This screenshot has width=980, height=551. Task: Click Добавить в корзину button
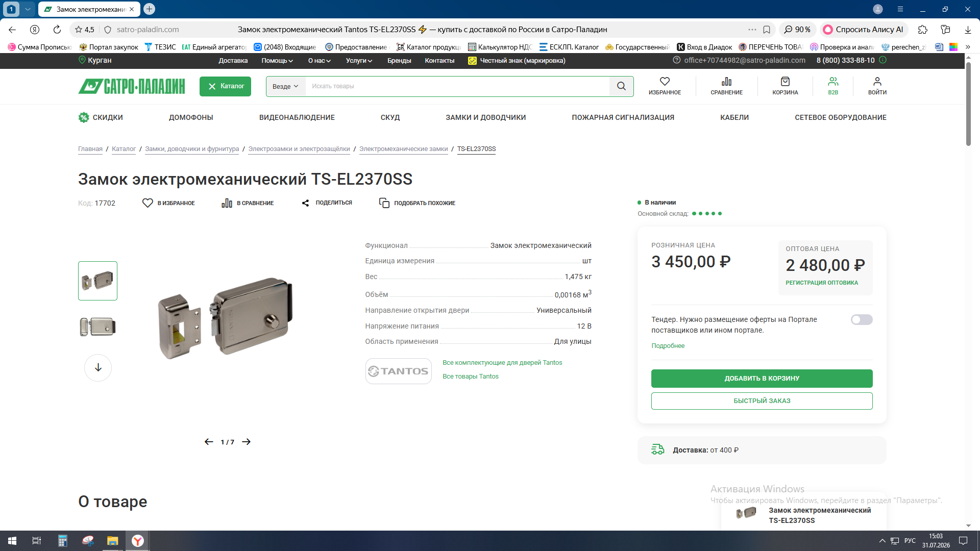tap(762, 379)
